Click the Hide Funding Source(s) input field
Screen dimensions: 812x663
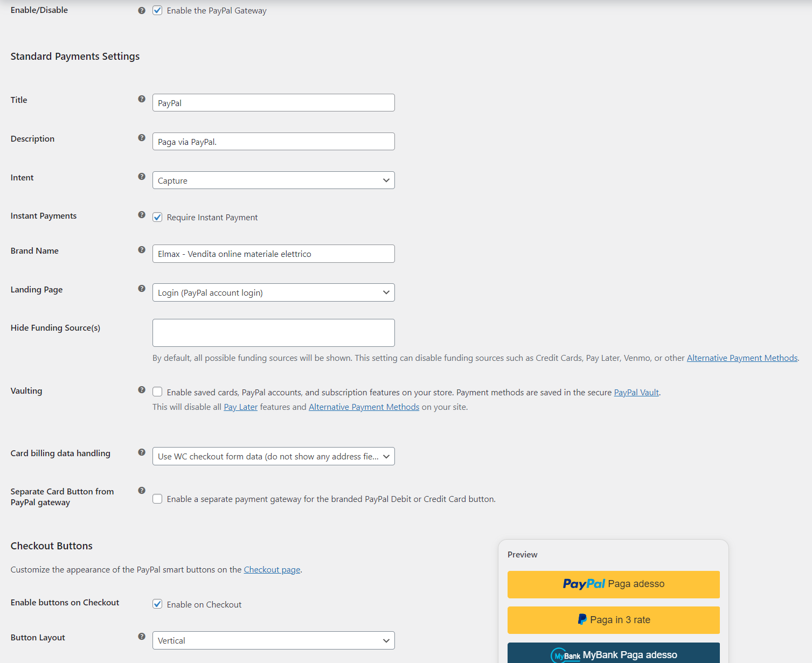(x=273, y=332)
